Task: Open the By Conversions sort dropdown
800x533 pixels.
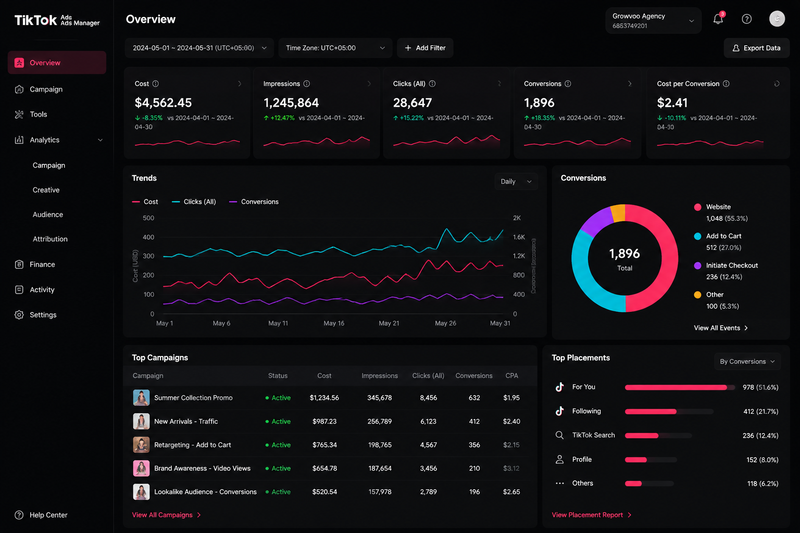Action: click(x=747, y=362)
